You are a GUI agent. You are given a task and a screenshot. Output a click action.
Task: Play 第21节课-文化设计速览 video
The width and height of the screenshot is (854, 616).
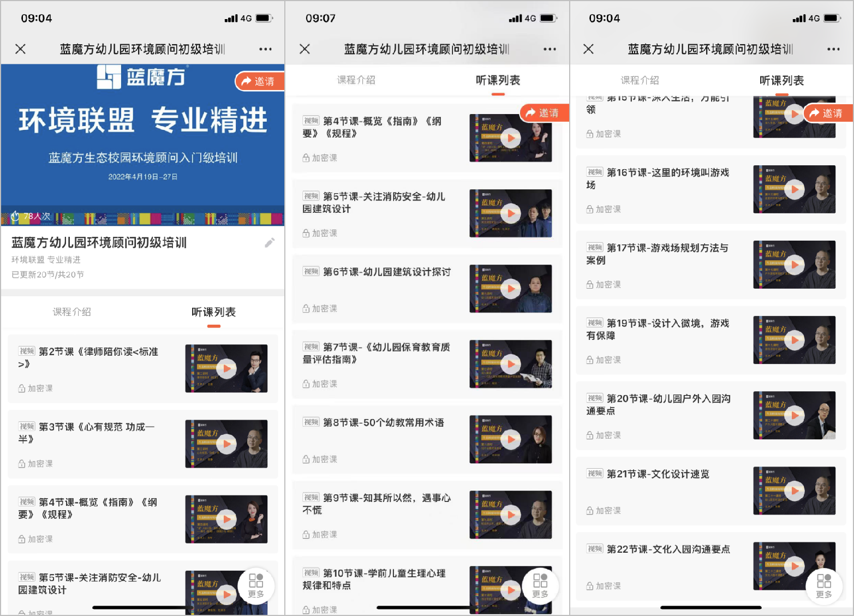tap(795, 491)
